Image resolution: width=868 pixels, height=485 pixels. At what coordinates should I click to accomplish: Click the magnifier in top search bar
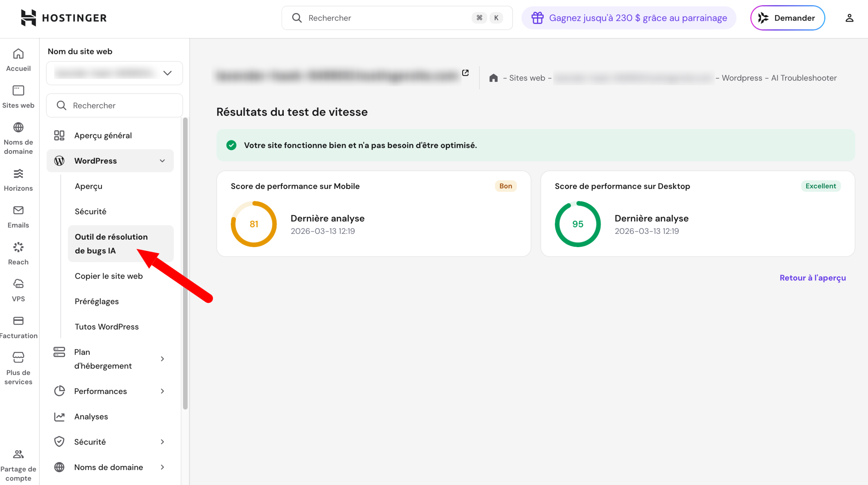coord(297,18)
